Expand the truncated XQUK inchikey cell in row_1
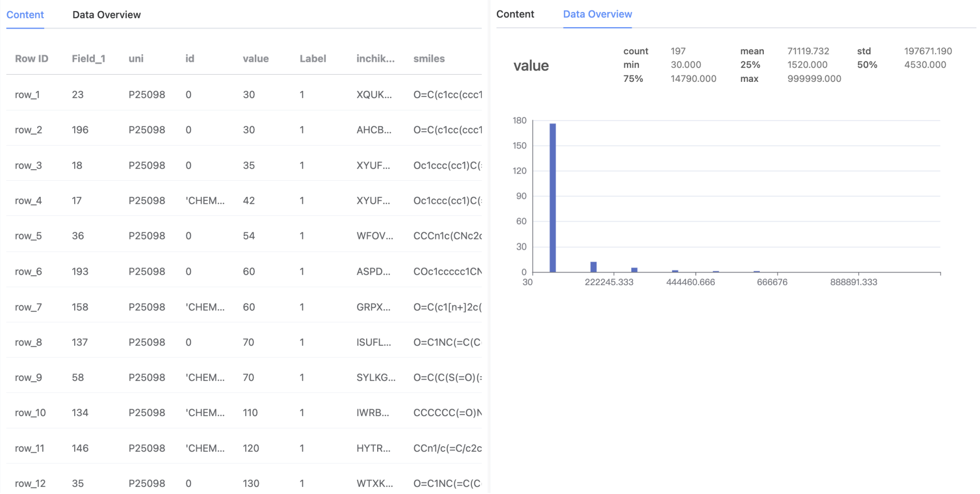This screenshot has width=980, height=494. point(376,94)
